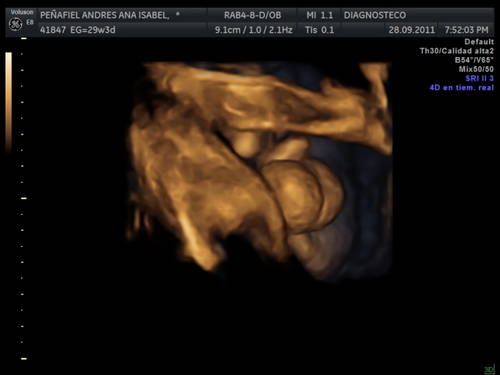This screenshot has width=500, height=375.
Task: Click the 28.09.2011 date display
Action: coord(412,30)
